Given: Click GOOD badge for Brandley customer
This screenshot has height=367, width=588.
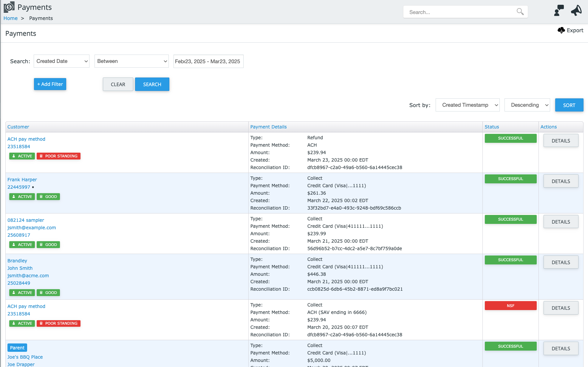Looking at the screenshot, I should [48, 293].
